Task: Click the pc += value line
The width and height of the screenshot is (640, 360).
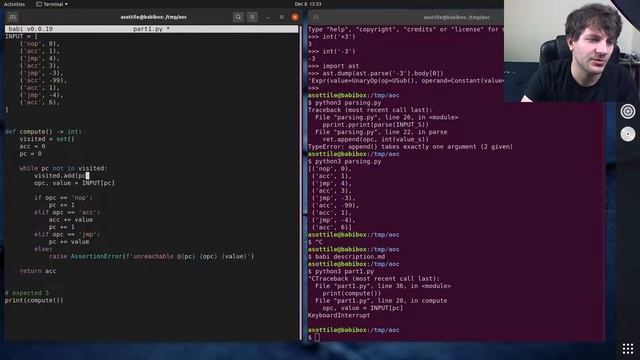Action: click(x=69, y=242)
